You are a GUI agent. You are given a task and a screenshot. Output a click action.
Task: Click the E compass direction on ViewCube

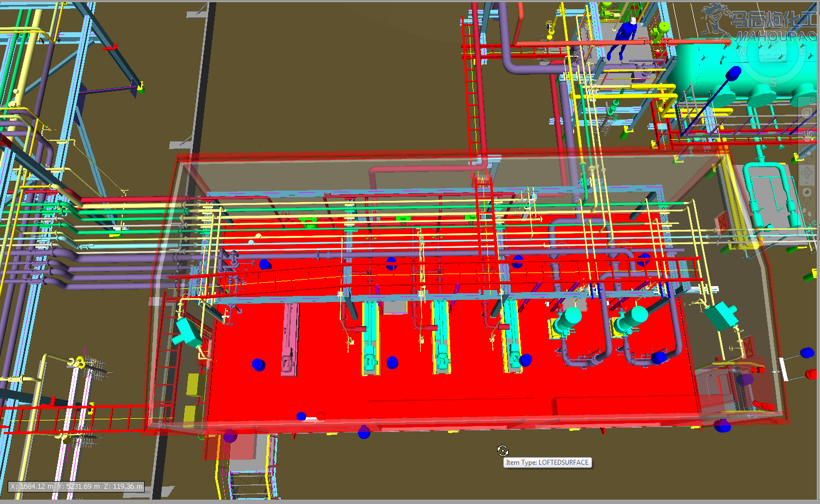pyautogui.click(x=803, y=51)
